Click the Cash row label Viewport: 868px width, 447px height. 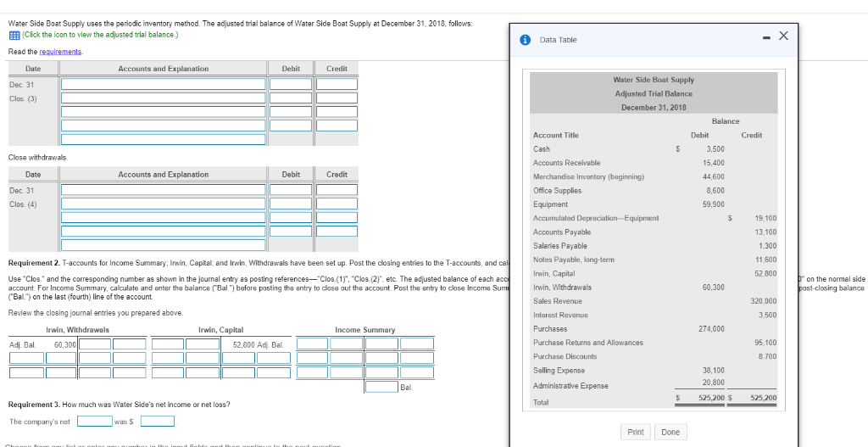(541, 149)
